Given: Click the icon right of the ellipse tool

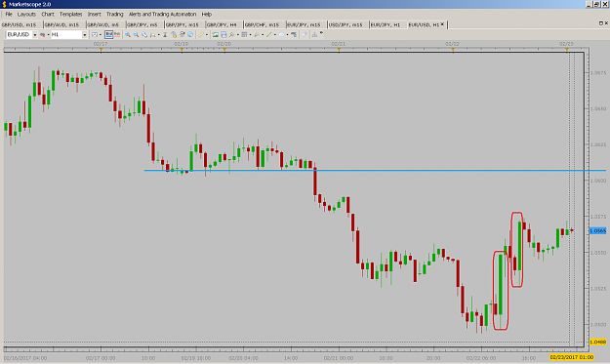Looking at the screenshot, I should (x=294, y=34).
